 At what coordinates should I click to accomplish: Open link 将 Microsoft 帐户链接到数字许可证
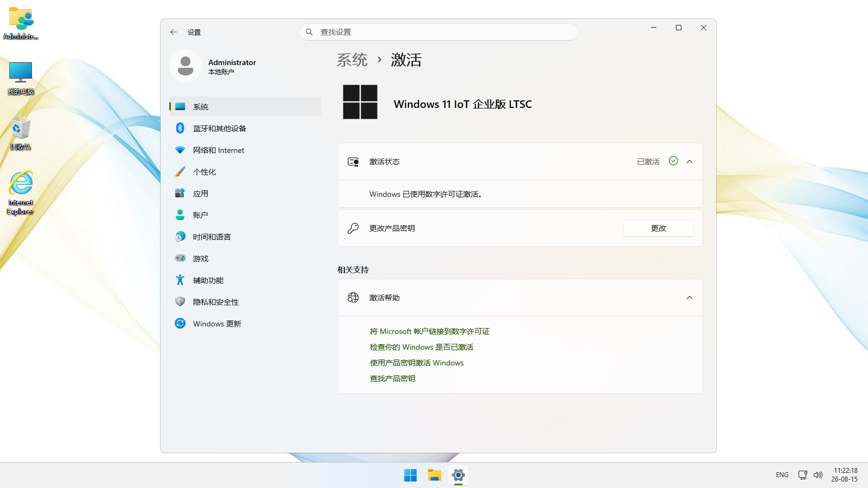(x=430, y=331)
